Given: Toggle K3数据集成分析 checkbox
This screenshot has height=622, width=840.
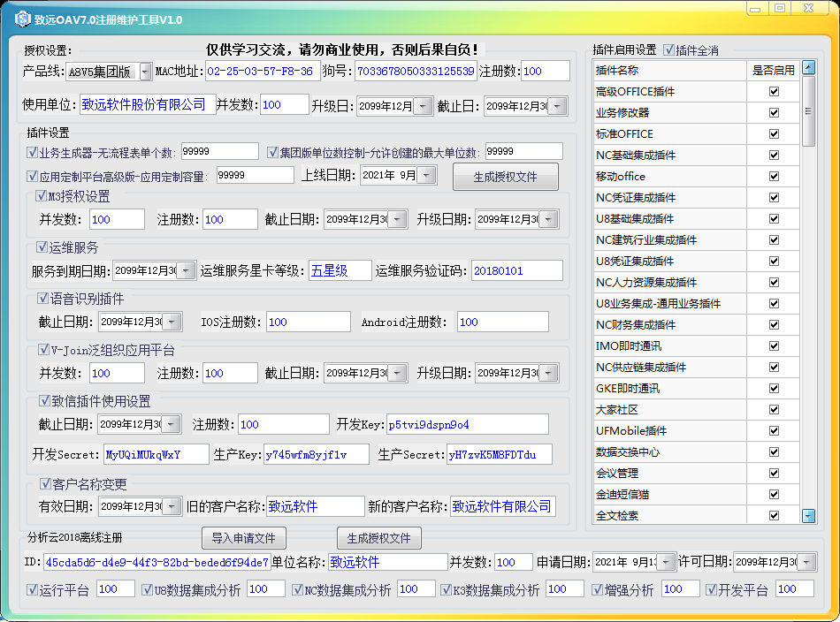Looking at the screenshot, I should (x=446, y=590).
